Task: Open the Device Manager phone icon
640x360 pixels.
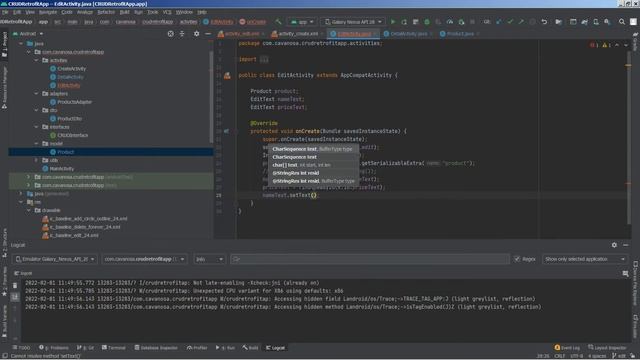Action: (x=596, y=22)
